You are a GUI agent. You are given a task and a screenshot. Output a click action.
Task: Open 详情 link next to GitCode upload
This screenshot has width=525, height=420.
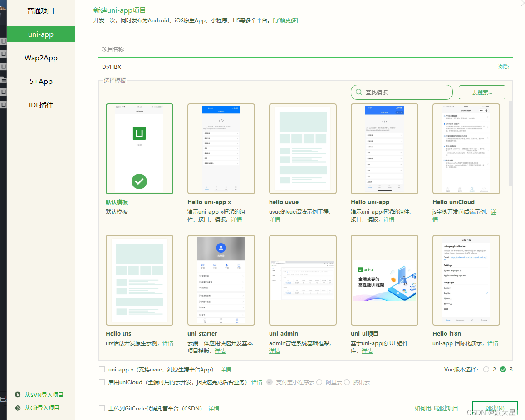214,409
